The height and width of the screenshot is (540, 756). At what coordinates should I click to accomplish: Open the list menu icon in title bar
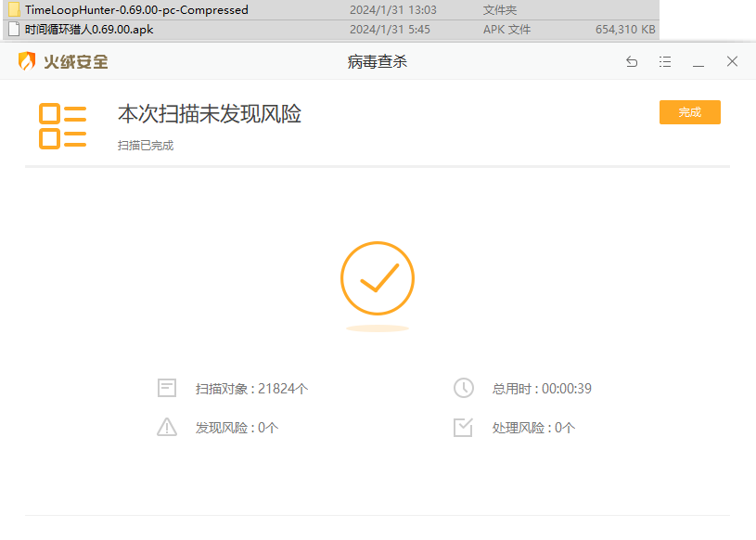pyautogui.click(x=665, y=62)
